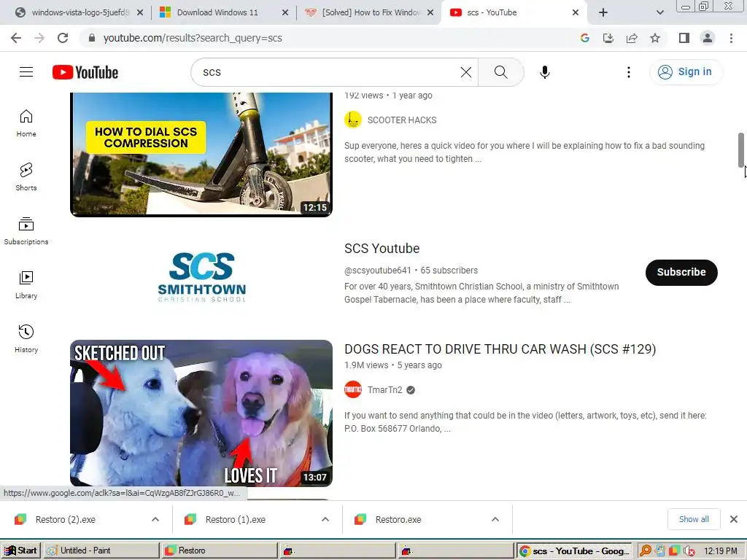Expand options for Restoro (2).exe download
Viewport: 747px width, 560px height.
tap(155, 519)
